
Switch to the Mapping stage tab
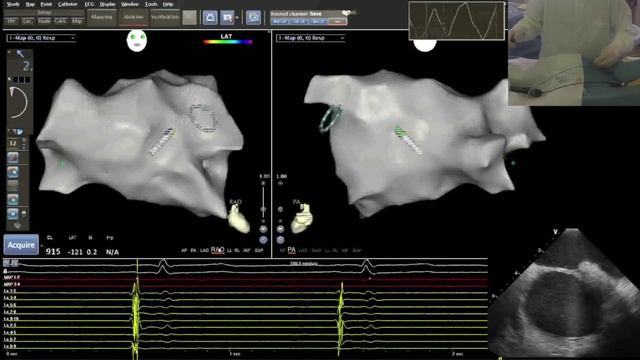pyautogui.click(x=102, y=17)
